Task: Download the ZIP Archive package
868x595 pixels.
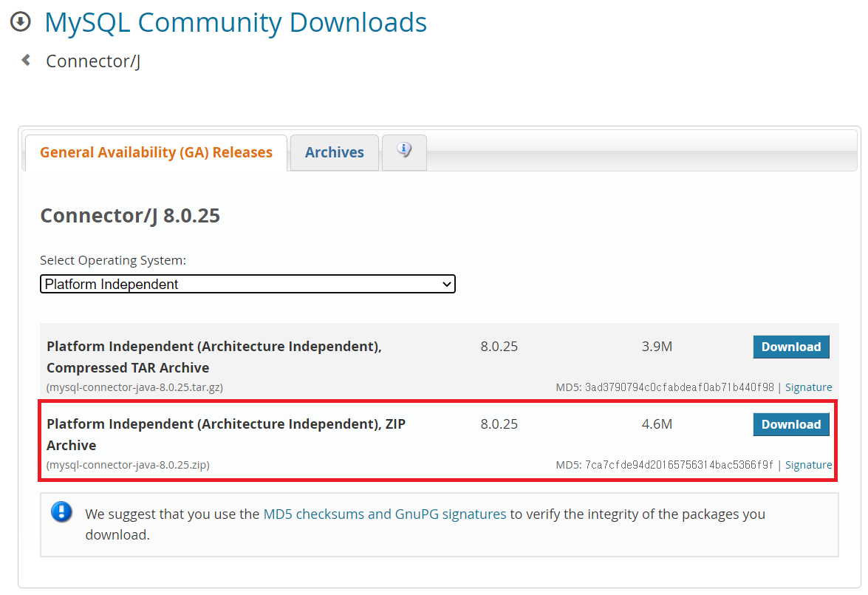Action: (791, 424)
